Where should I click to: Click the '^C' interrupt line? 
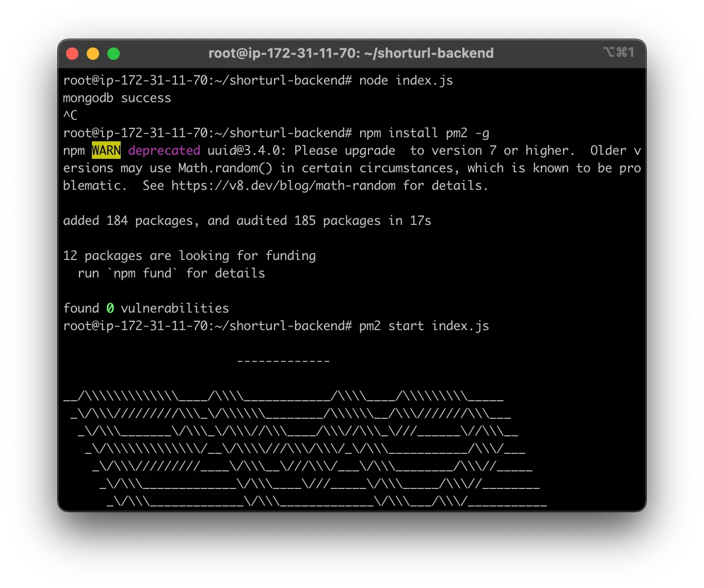point(70,115)
